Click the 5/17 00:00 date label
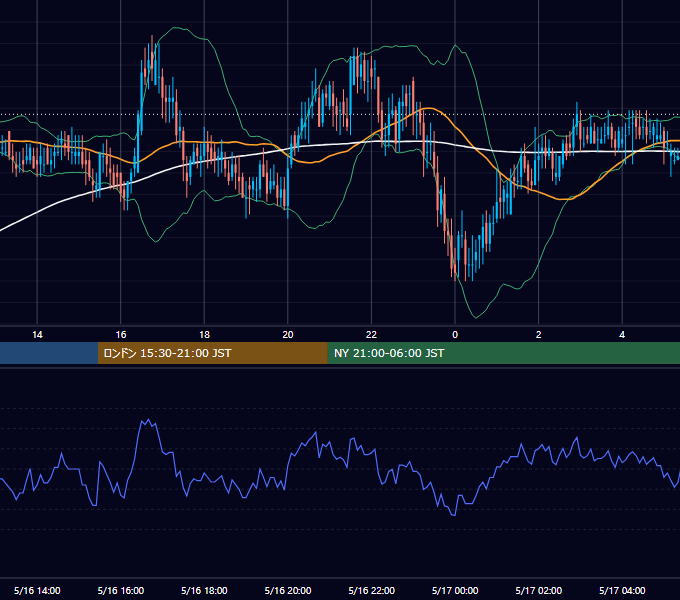Image resolution: width=680 pixels, height=600 pixels. coord(455,590)
